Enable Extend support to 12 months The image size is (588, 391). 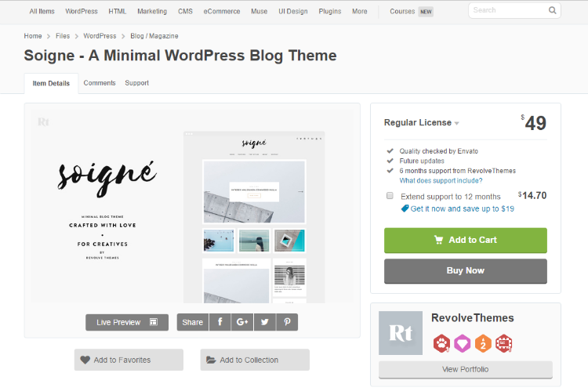[390, 196]
